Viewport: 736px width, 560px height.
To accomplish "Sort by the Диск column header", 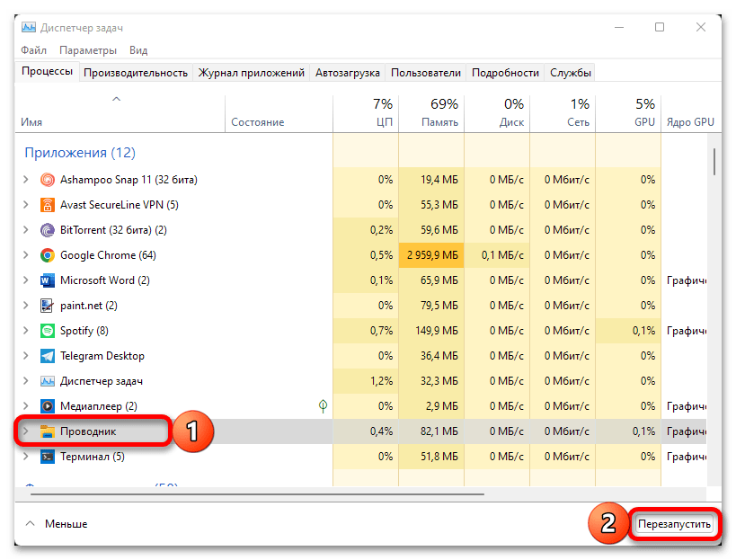I will click(497, 113).
